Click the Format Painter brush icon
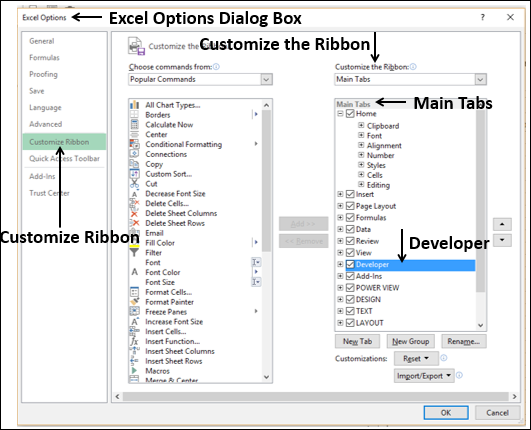Screen dimensions: 531x430 [134, 302]
